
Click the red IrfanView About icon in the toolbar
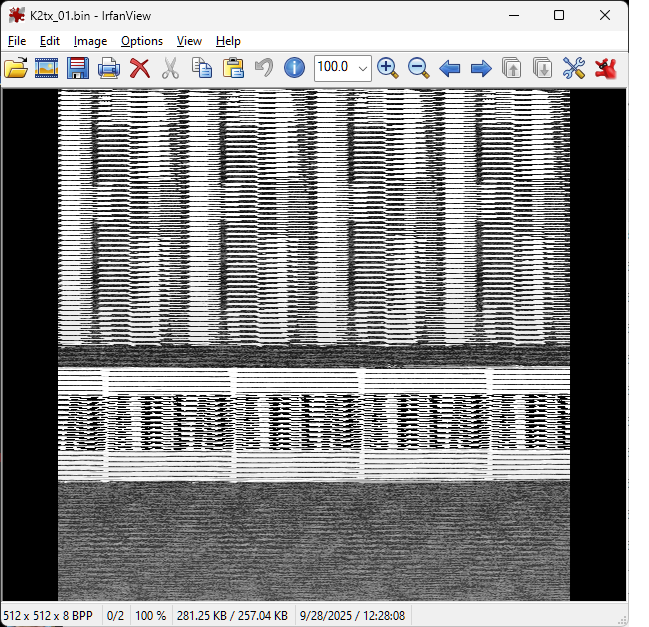tap(605, 68)
